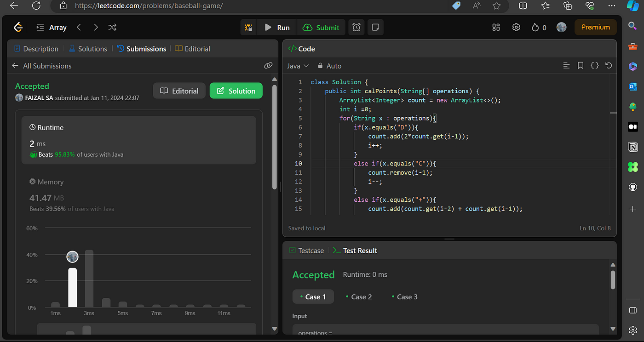Viewport: 644px width, 342px height.
Task: Select the Case 3 test case
Action: [404, 297]
